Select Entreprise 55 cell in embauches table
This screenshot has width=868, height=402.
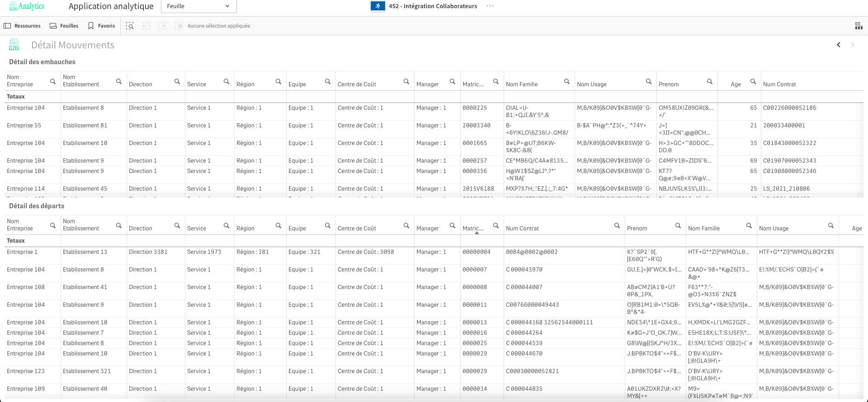pyautogui.click(x=24, y=126)
